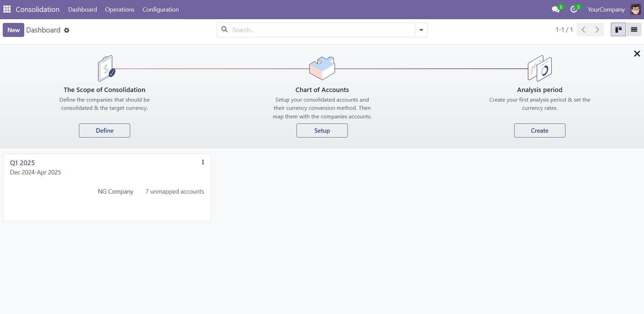Open the apps grid menu icon
The width and height of the screenshot is (644, 314).
click(x=7, y=9)
